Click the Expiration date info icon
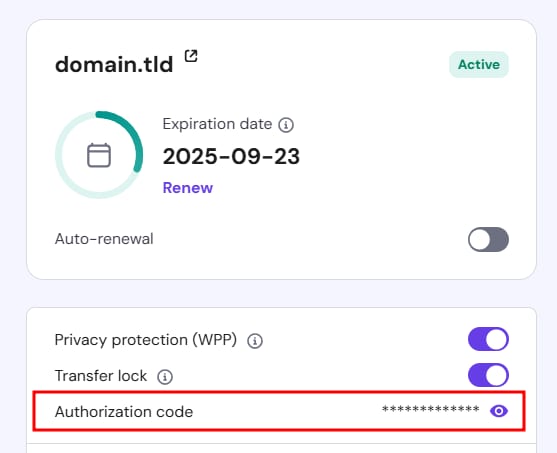 286,125
